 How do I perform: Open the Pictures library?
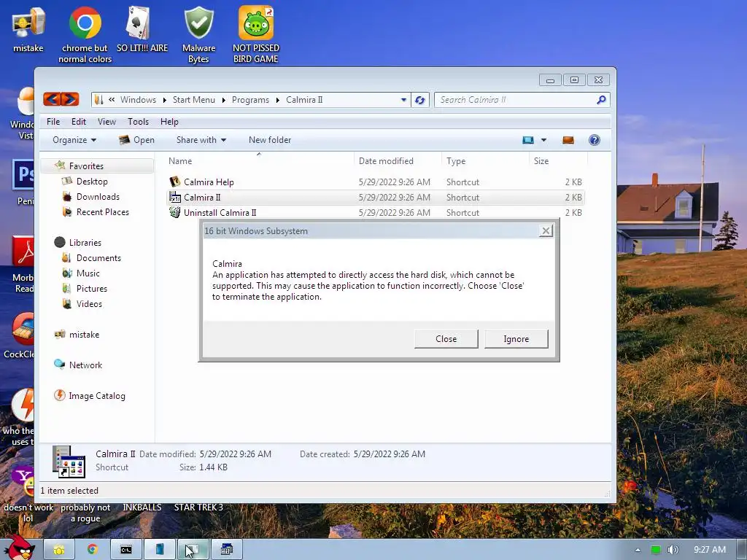[x=91, y=288]
